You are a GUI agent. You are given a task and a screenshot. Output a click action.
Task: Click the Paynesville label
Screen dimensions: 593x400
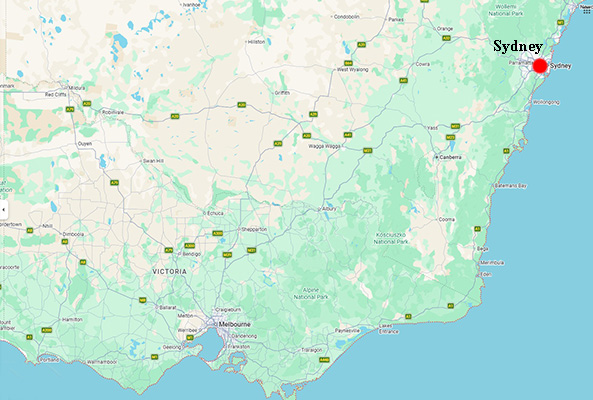pos(348,330)
